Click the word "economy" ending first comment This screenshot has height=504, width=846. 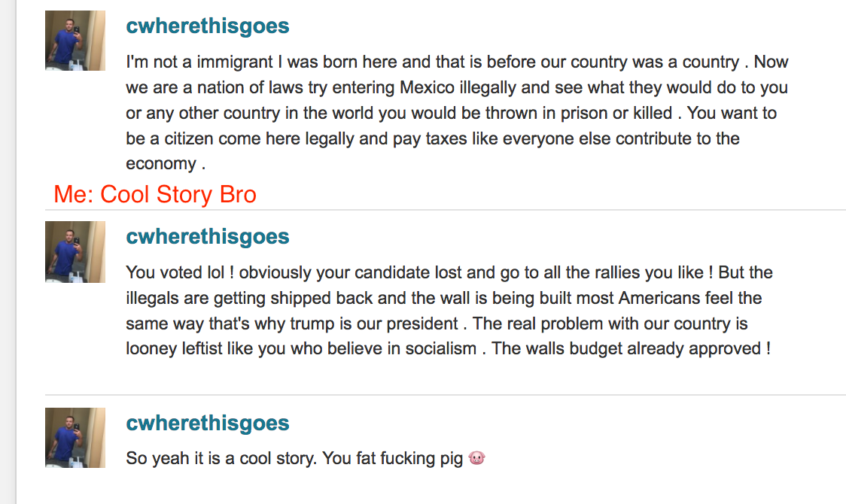click(x=161, y=164)
